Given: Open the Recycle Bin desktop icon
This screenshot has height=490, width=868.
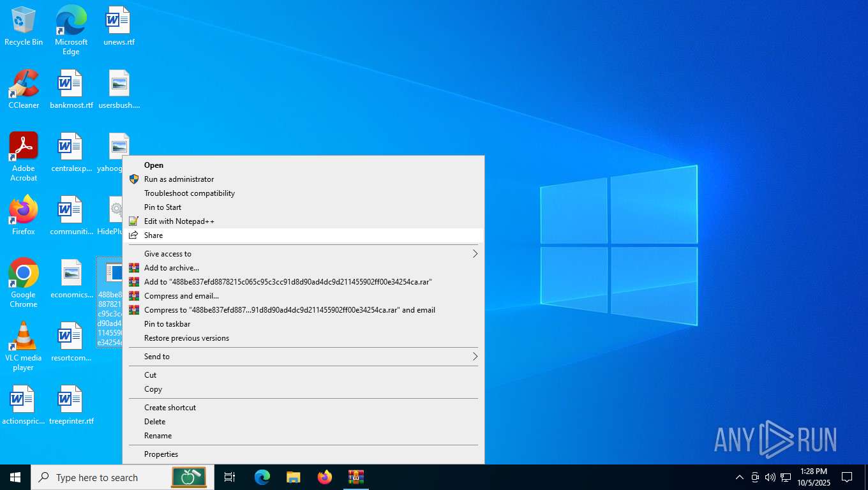Looking at the screenshot, I should click(x=24, y=26).
